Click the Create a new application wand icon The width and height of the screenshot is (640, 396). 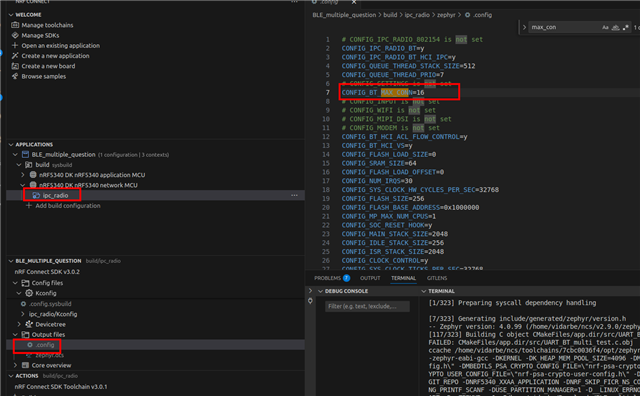[x=15, y=56]
